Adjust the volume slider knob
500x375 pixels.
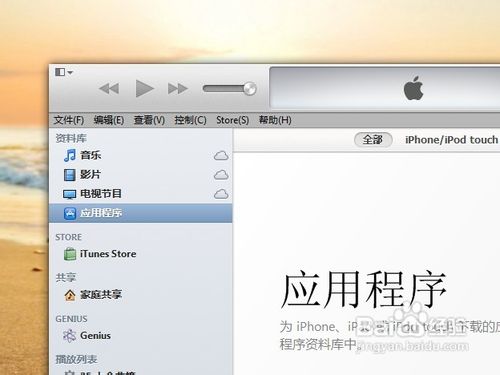coord(250,89)
